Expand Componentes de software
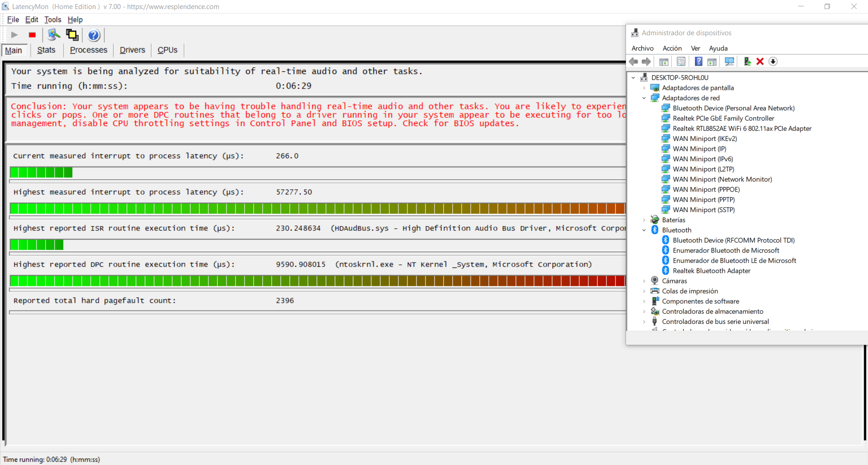The image size is (868, 465). [644, 301]
